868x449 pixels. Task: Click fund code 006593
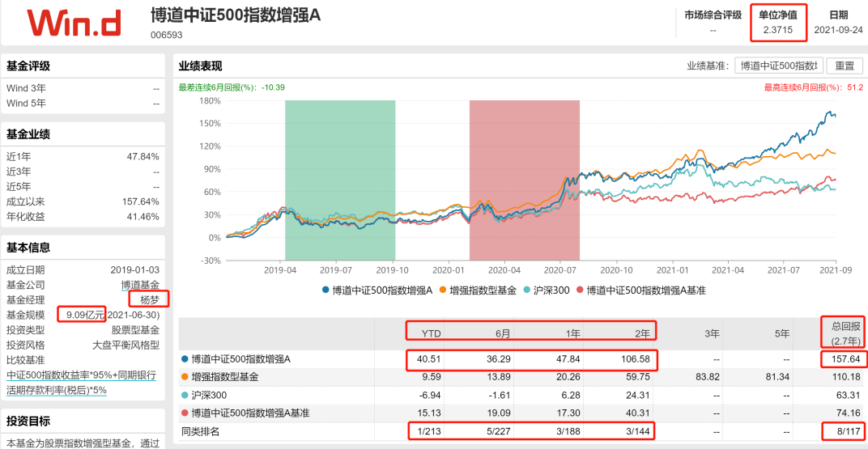tap(166, 35)
